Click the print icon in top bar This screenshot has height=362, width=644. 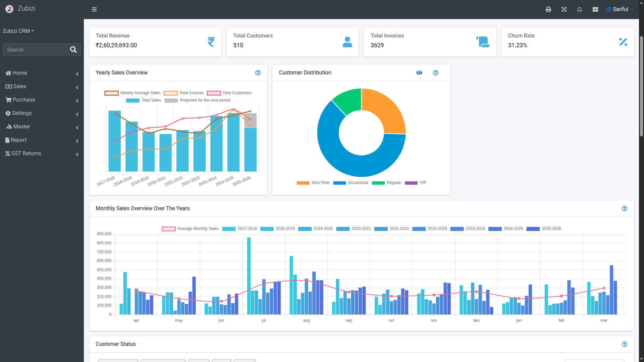pyautogui.click(x=548, y=9)
